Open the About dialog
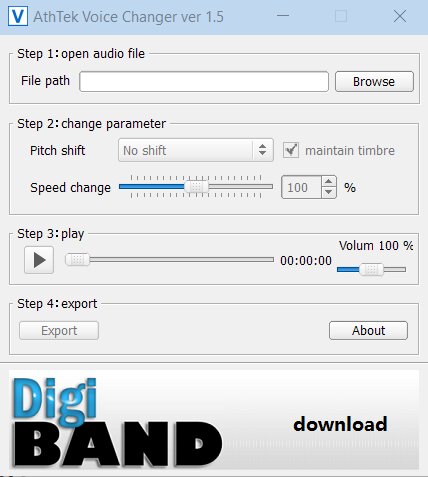This screenshot has width=428, height=477. click(368, 331)
